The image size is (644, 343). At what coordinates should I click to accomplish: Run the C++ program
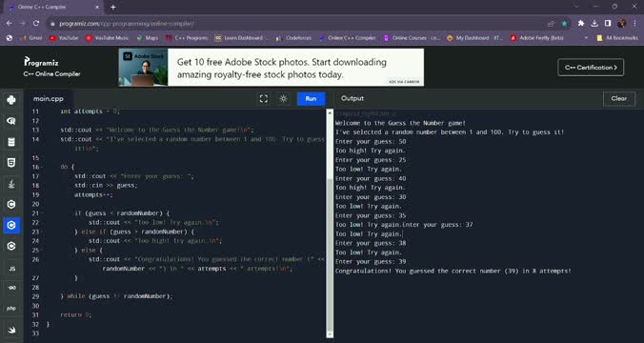click(x=311, y=98)
